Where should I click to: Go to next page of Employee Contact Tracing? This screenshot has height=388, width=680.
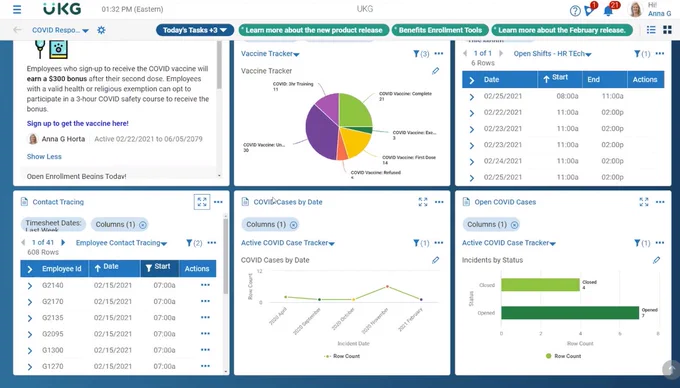pyautogui.click(x=63, y=243)
